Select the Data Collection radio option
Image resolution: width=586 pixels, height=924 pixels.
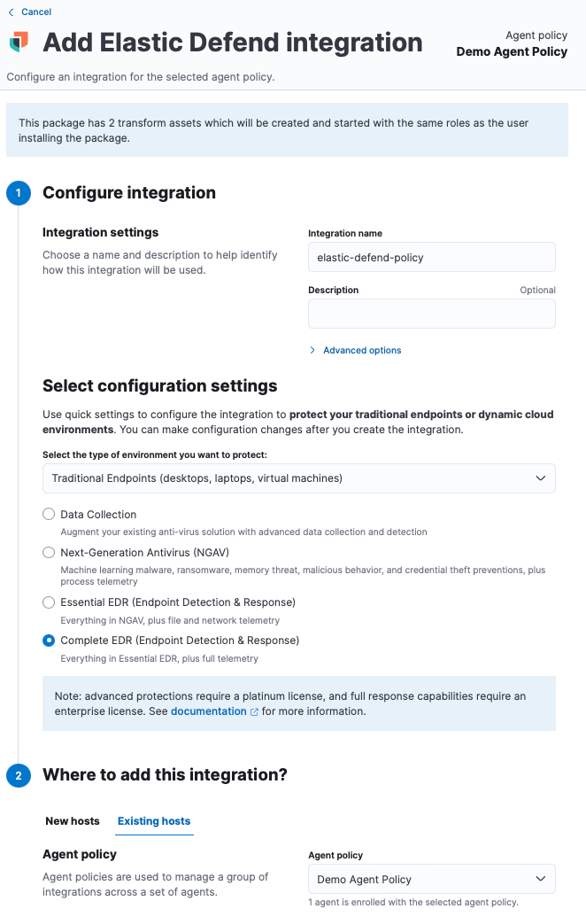(50, 515)
